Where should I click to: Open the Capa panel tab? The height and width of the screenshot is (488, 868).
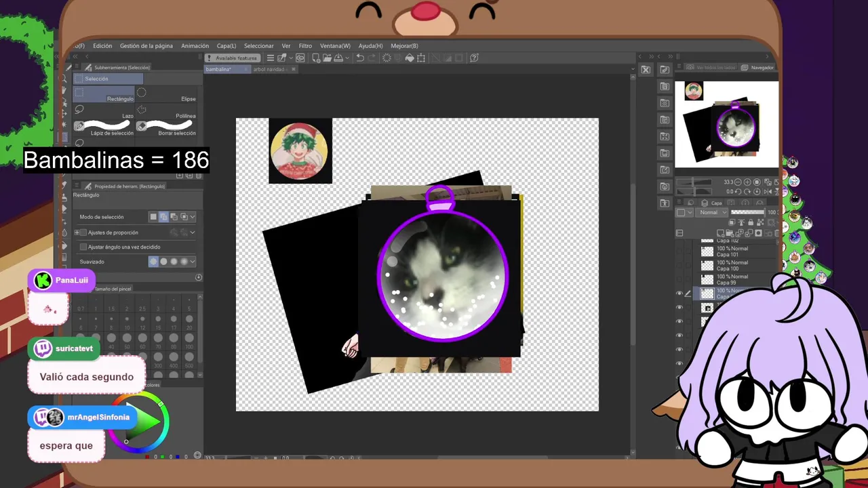[713, 203]
